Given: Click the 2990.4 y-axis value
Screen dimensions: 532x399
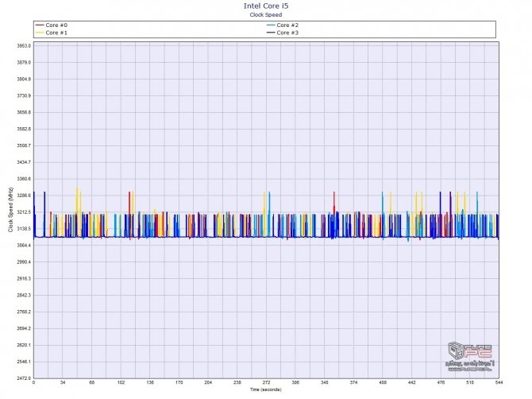Looking at the screenshot, I should (24, 262).
